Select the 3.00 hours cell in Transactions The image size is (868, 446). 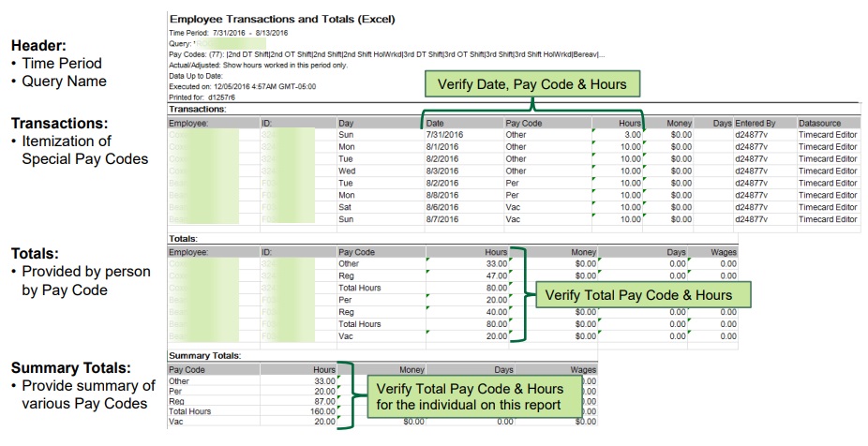[627, 135]
